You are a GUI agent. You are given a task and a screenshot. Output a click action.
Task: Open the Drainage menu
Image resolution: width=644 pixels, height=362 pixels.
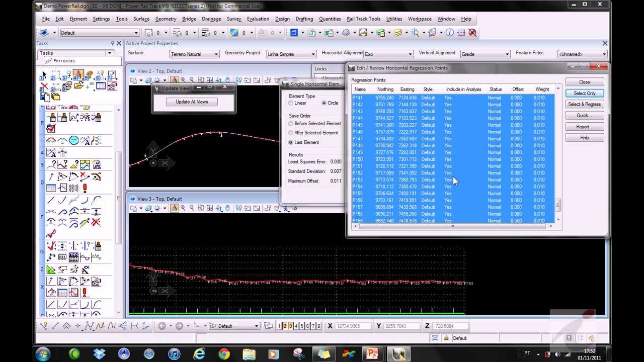coord(211,19)
